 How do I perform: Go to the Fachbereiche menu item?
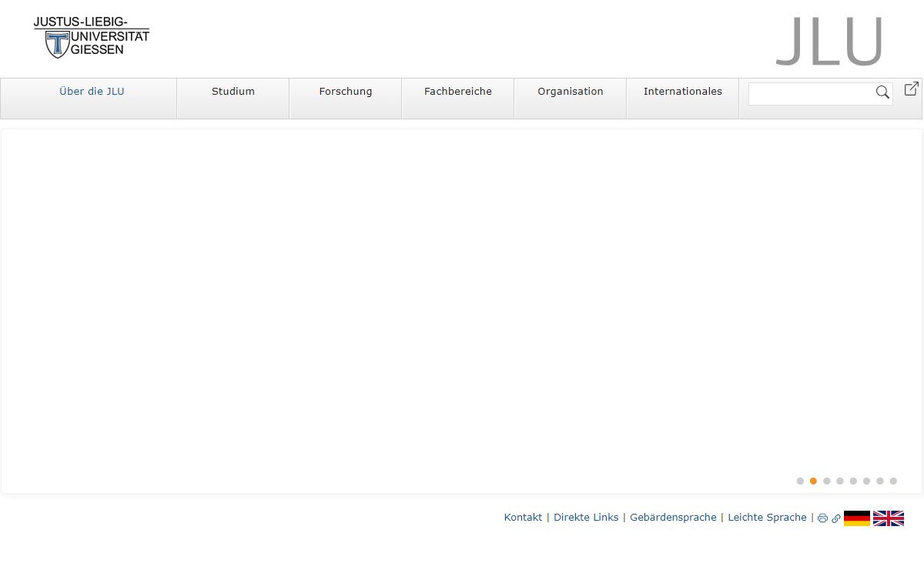(x=458, y=92)
